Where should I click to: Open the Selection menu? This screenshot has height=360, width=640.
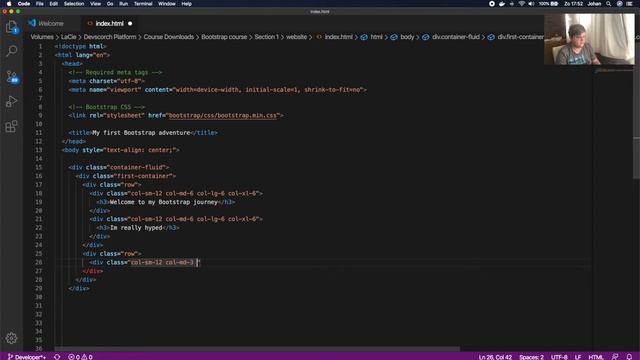tap(74, 4)
